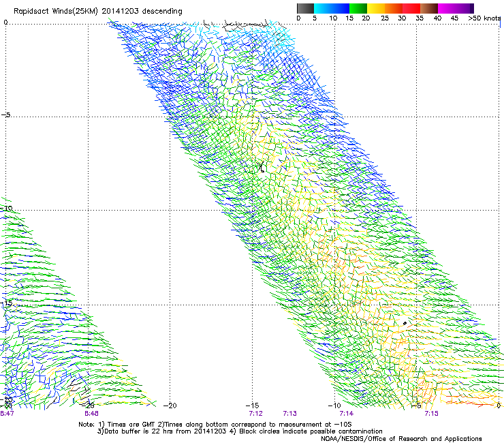The image size is (504, 443).
Task: Click the brown 35–40 knots color segment
Action: pos(429,8)
